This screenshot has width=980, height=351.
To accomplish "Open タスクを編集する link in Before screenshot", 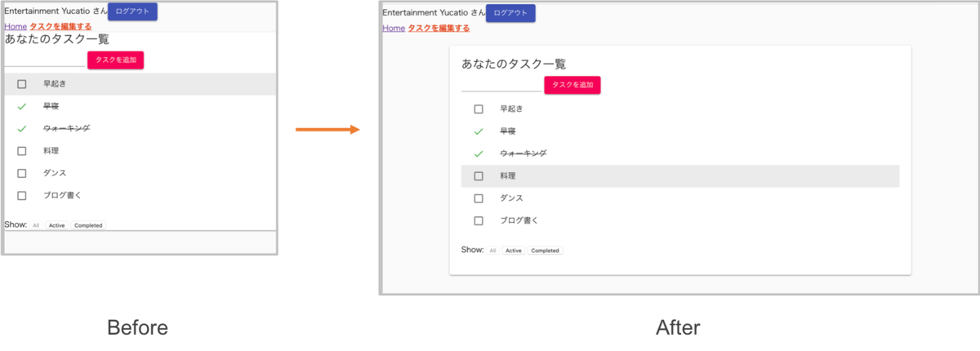I will 60,26.
